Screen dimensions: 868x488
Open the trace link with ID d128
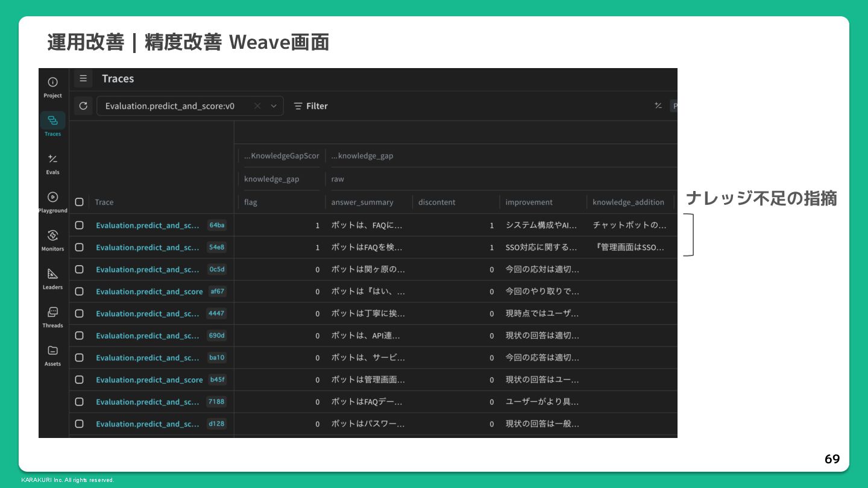(148, 424)
